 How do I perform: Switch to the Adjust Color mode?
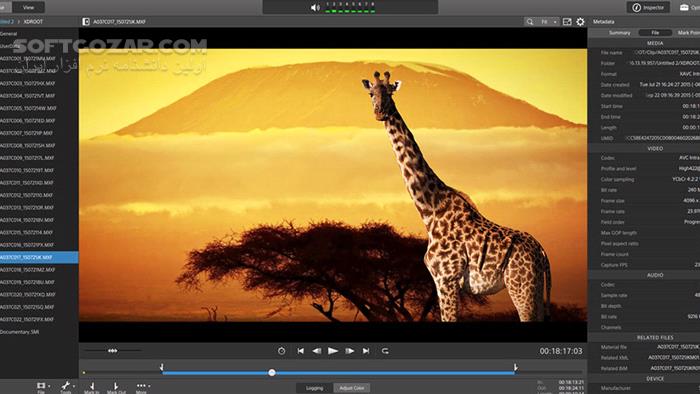(352, 388)
